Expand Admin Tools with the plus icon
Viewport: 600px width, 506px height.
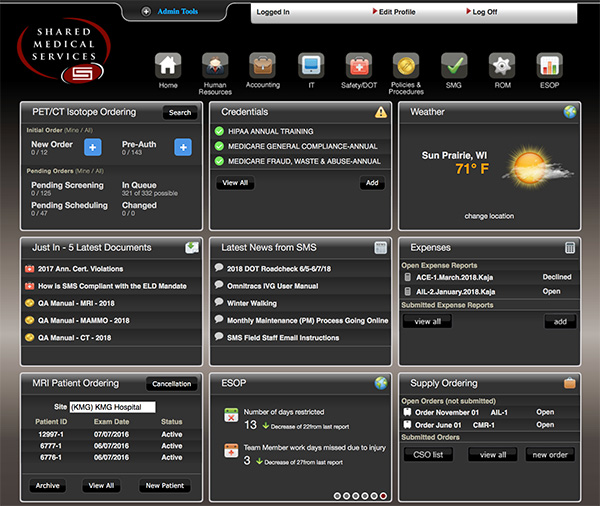[x=146, y=11]
